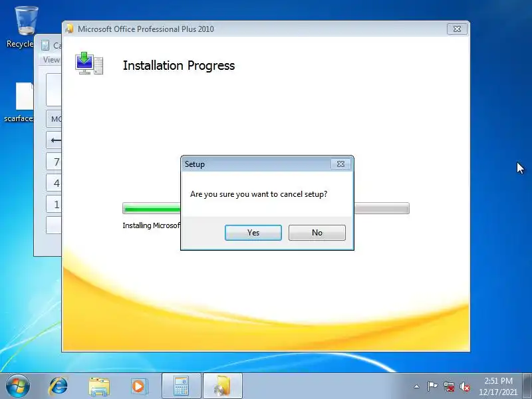The image size is (532, 399).
Task: Open the clock showing 2:51 PM
Action: click(x=498, y=386)
